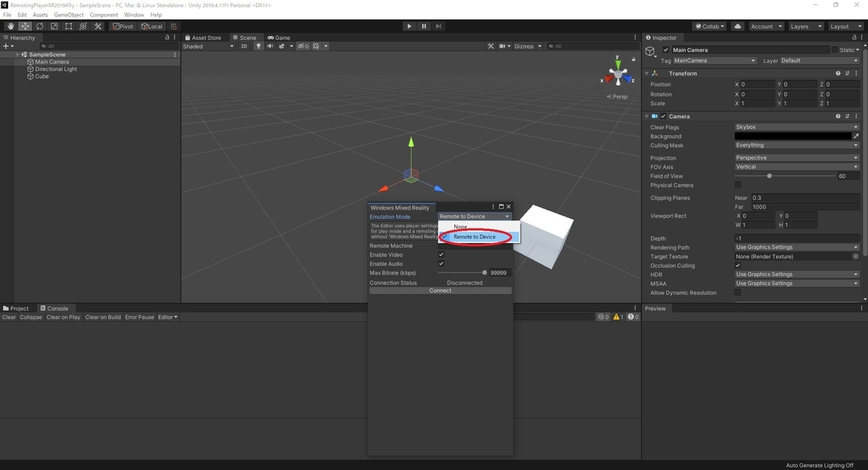Open Camera component kebab menu
The width and height of the screenshot is (868, 470).
856,116
